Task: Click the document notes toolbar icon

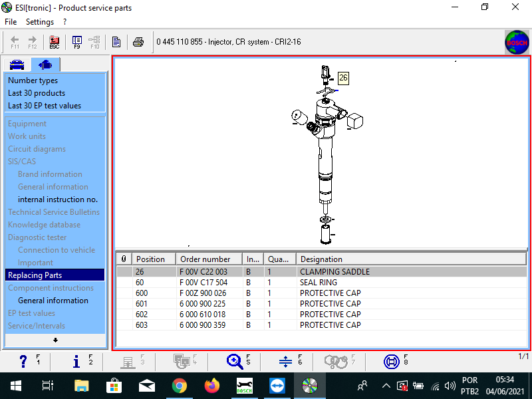Action: 116,41
